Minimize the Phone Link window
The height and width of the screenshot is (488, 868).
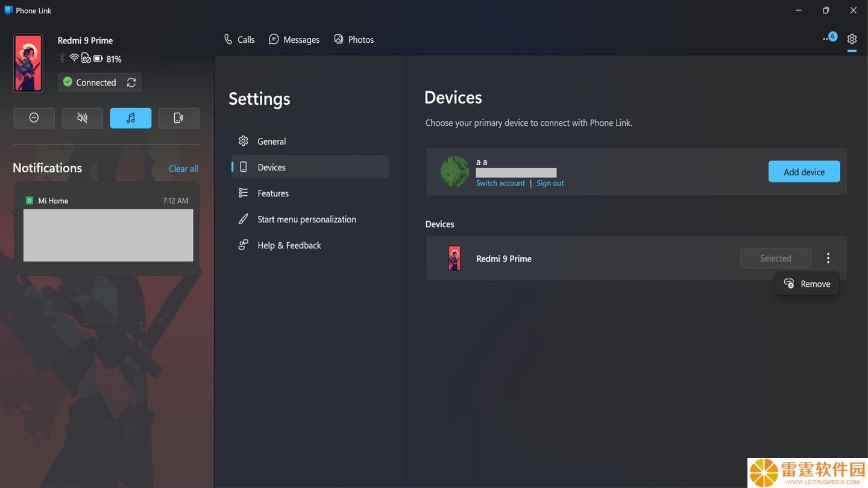pos(799,10)
